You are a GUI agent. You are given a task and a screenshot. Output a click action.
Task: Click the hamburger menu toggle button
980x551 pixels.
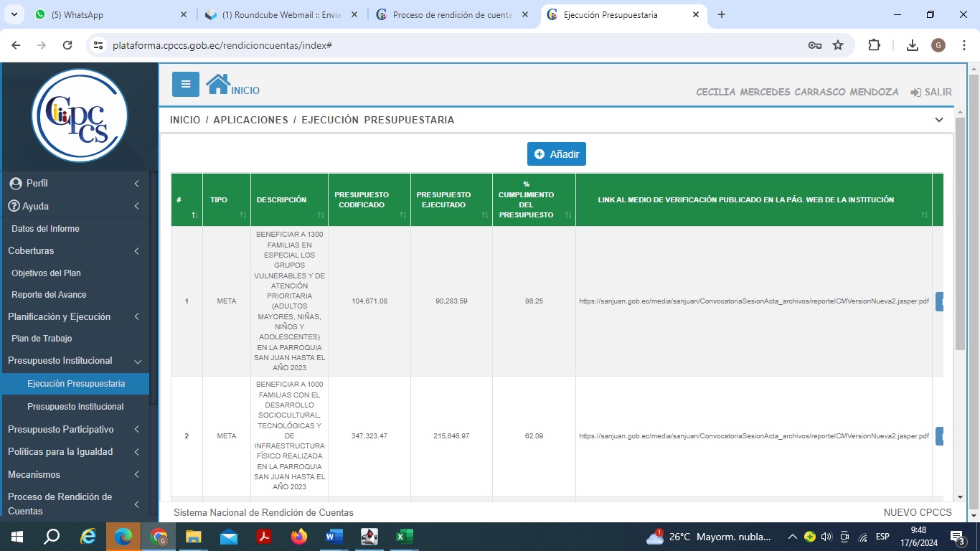(186, 84)
